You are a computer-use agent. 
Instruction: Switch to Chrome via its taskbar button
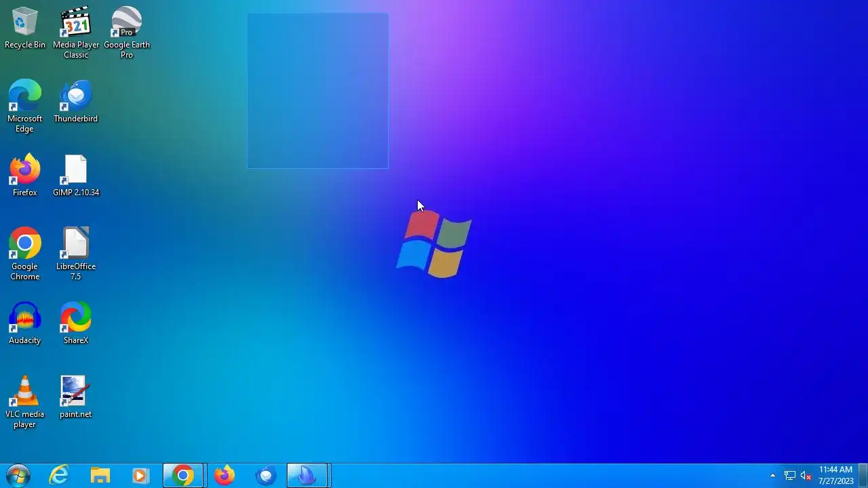click(183, 476)
